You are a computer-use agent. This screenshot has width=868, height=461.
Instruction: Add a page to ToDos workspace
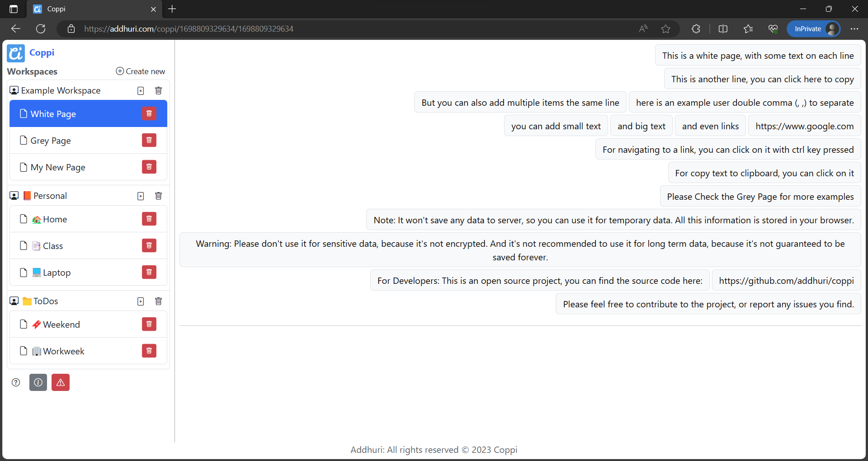141,301
